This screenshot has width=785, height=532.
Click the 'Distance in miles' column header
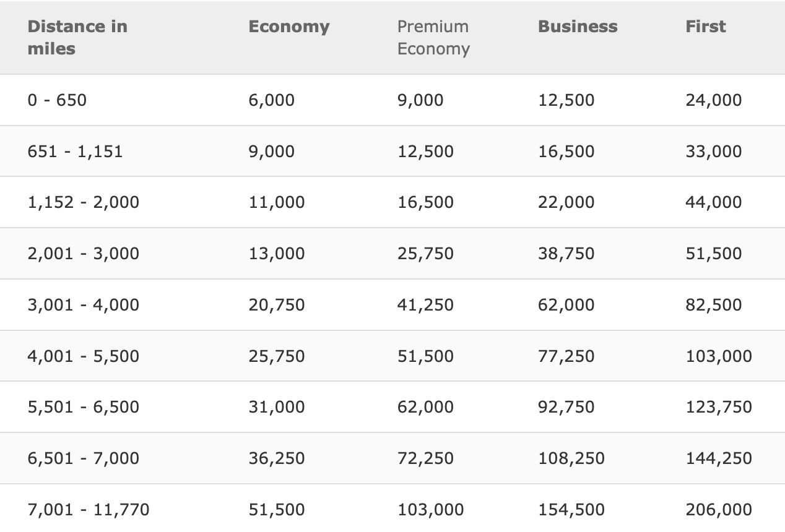coord(77,38)
